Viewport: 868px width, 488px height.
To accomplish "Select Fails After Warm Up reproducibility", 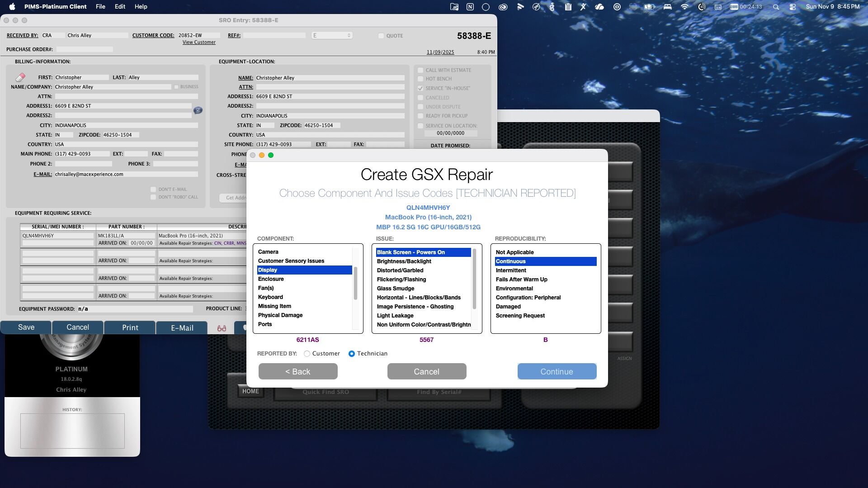I will point(546,280).
